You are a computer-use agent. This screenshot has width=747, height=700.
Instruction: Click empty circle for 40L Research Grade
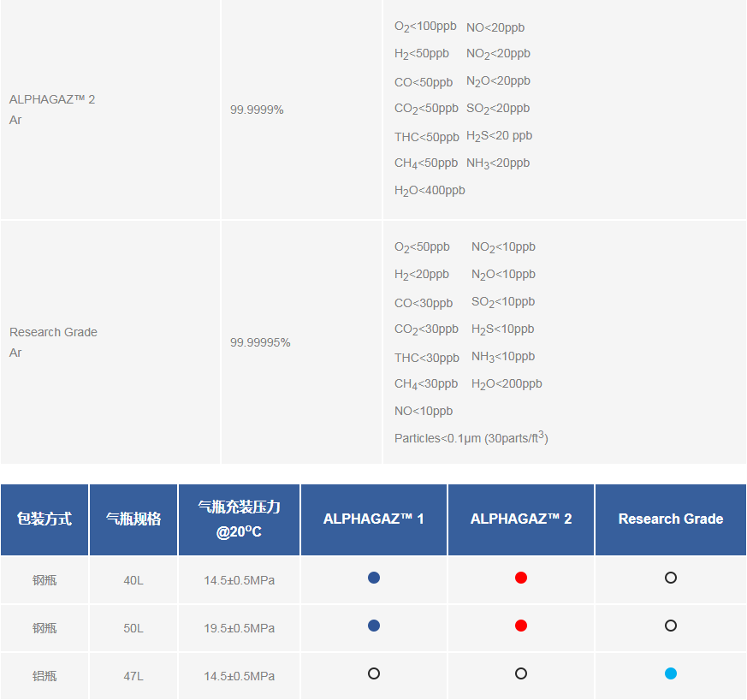(x=671, y=578)
